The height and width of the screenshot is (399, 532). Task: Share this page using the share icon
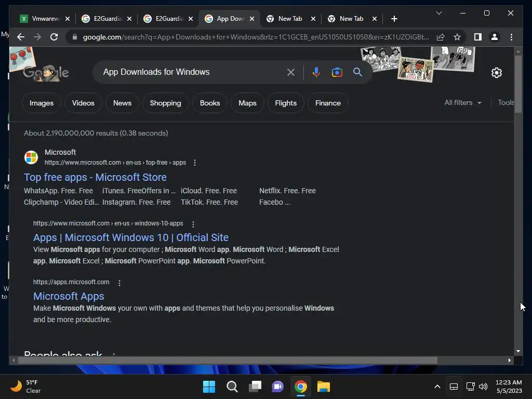click(441, 37)
